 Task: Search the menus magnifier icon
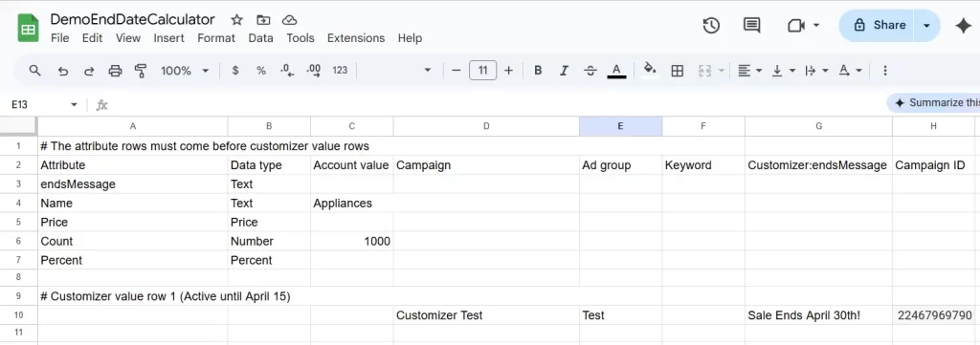click(35, 71)
